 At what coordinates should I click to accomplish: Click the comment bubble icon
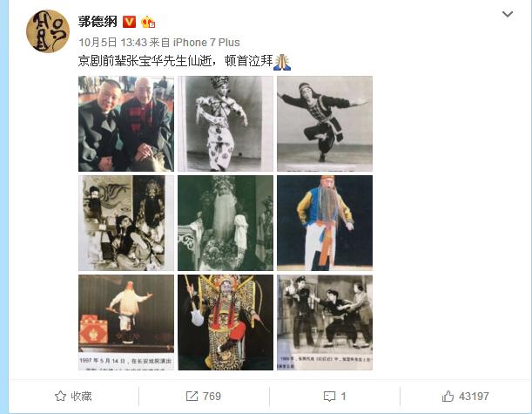click(329, 397)
